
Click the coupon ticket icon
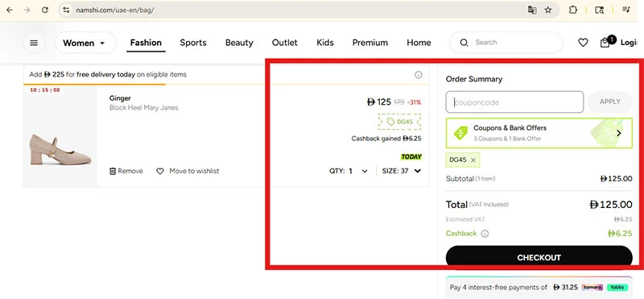(460, 133)
